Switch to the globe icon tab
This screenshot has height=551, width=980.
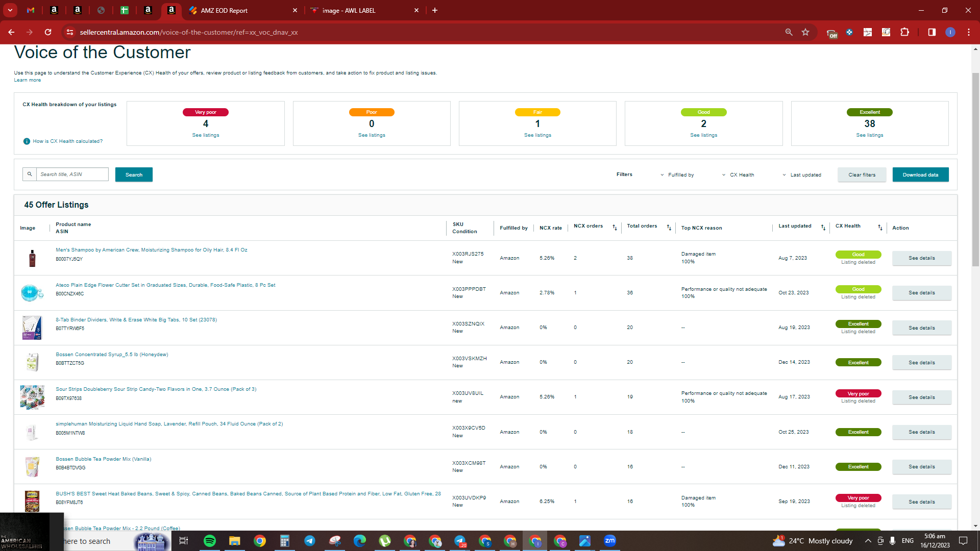point(101,10)
